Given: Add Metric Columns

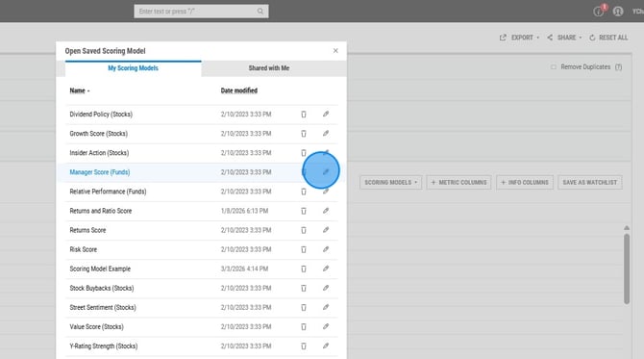Looking at the screenshot, I should (458, 182).
